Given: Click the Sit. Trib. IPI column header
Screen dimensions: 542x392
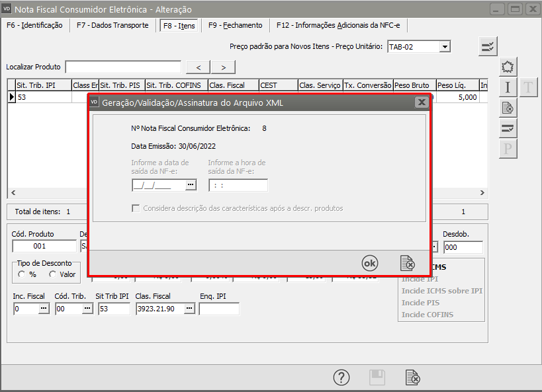Looking at the screenshot, I should pos(44,85).
